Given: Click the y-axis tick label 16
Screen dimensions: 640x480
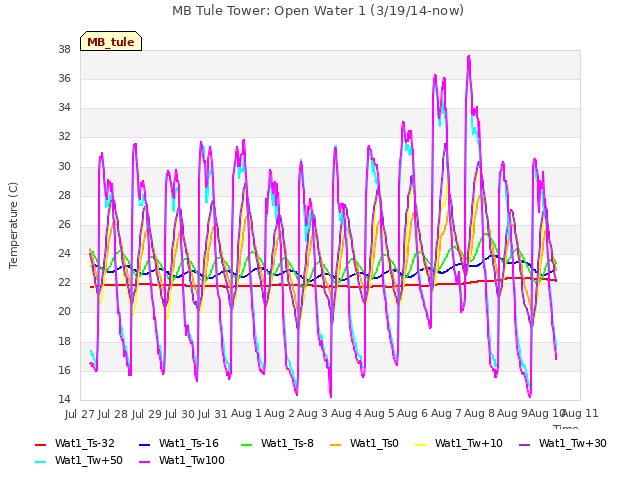Looking at the screenshot, I should [64, 371].
